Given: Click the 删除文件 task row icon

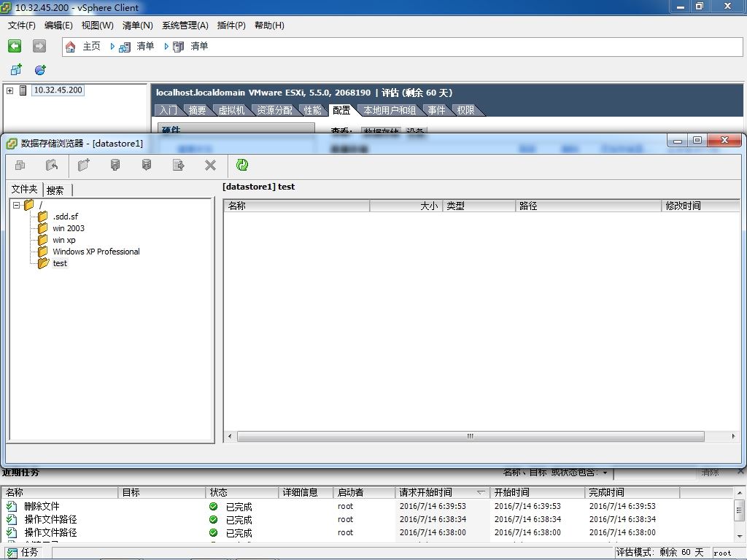Looking at the screenshot, I should tap(12, 506).
